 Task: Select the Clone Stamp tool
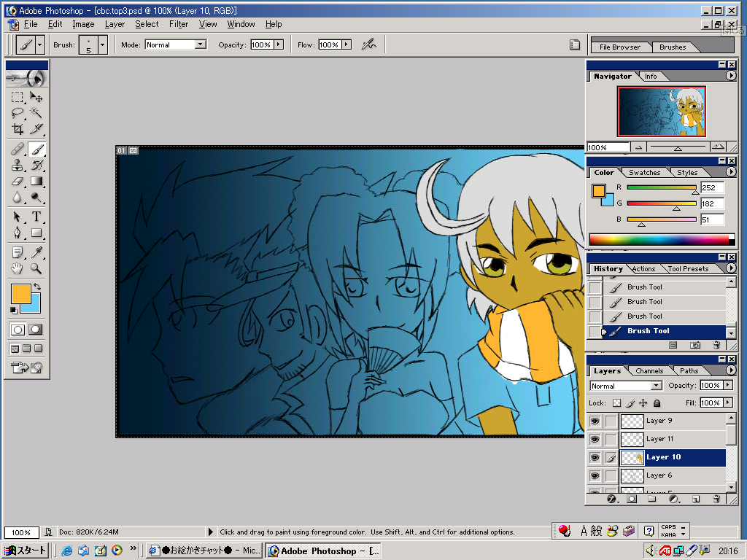pos(18,166)
